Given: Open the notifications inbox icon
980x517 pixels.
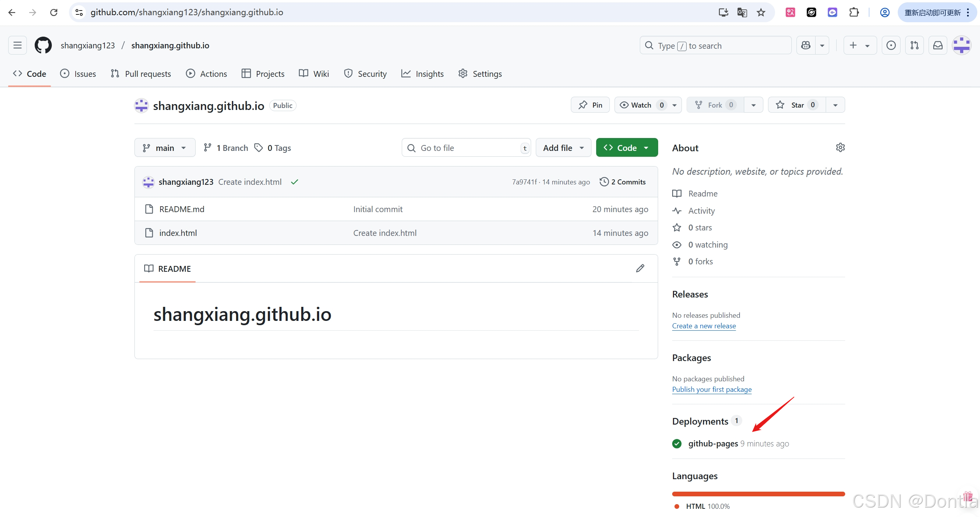Looking at the screenshot, I should (938, 46).
